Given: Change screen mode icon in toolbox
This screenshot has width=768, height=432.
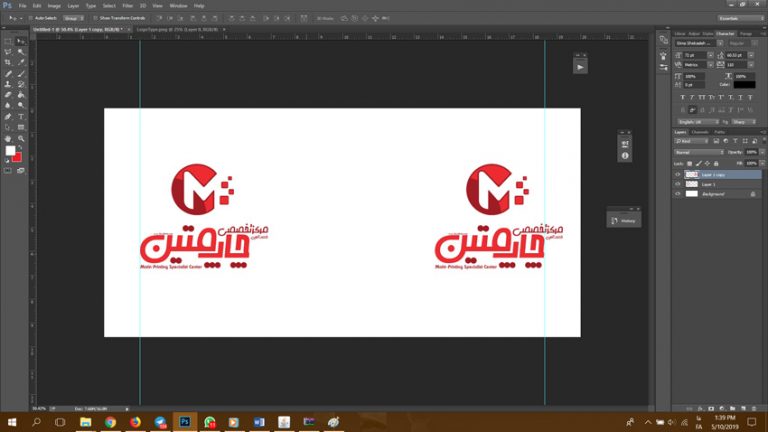Looking at the screenshot, I should 21,171.
